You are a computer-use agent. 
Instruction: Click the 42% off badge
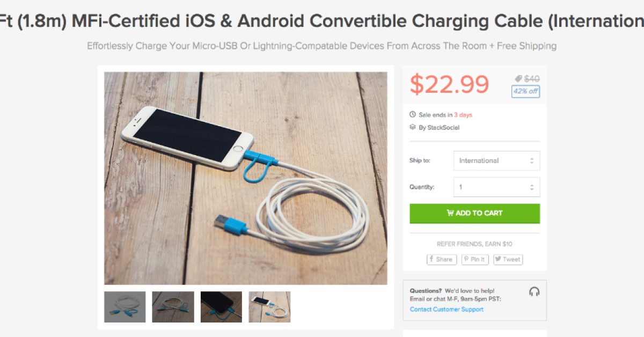[525, 91]
